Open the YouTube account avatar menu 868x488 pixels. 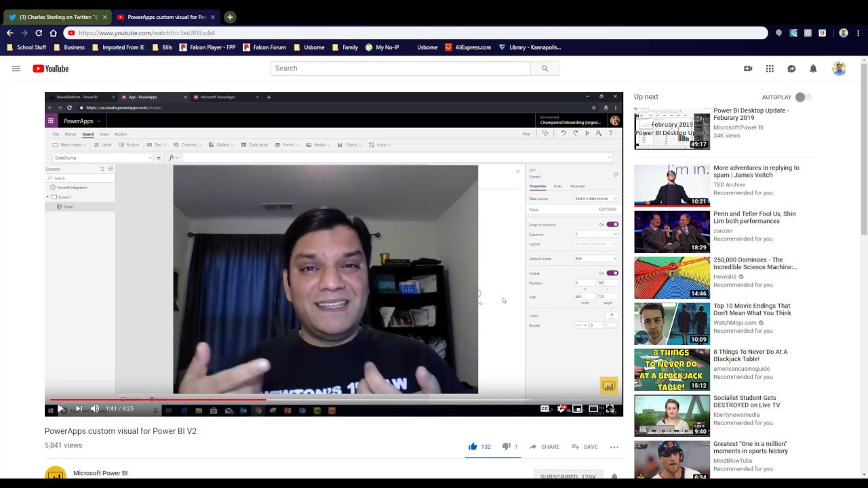[x=839, y=68]
